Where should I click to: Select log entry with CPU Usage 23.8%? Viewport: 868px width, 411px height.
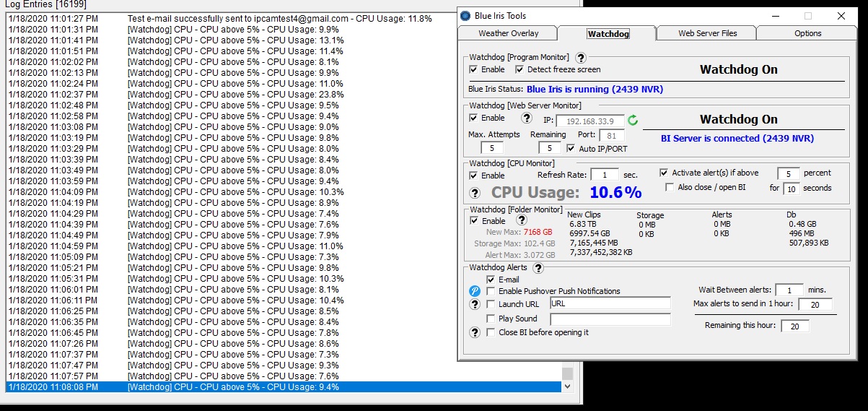[283, 95]
